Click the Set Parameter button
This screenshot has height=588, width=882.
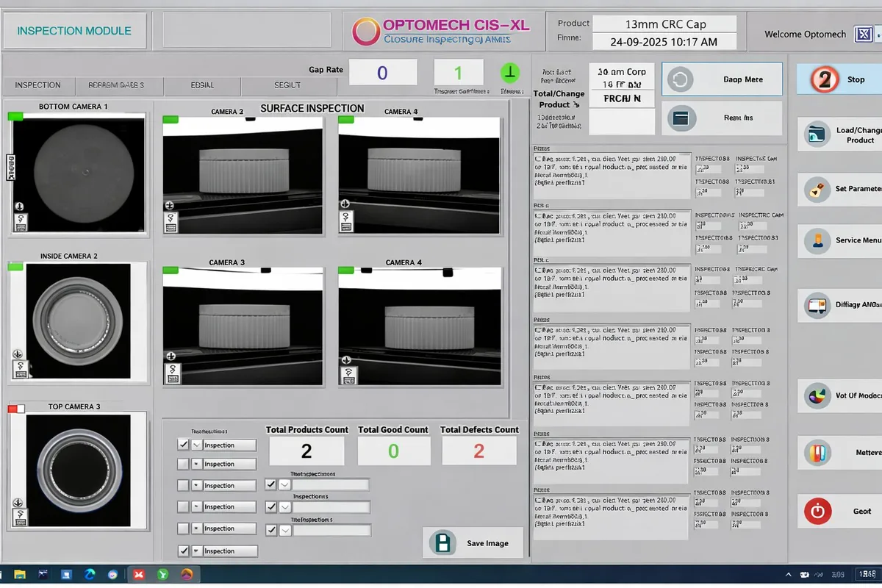click(x=839, y=189)
